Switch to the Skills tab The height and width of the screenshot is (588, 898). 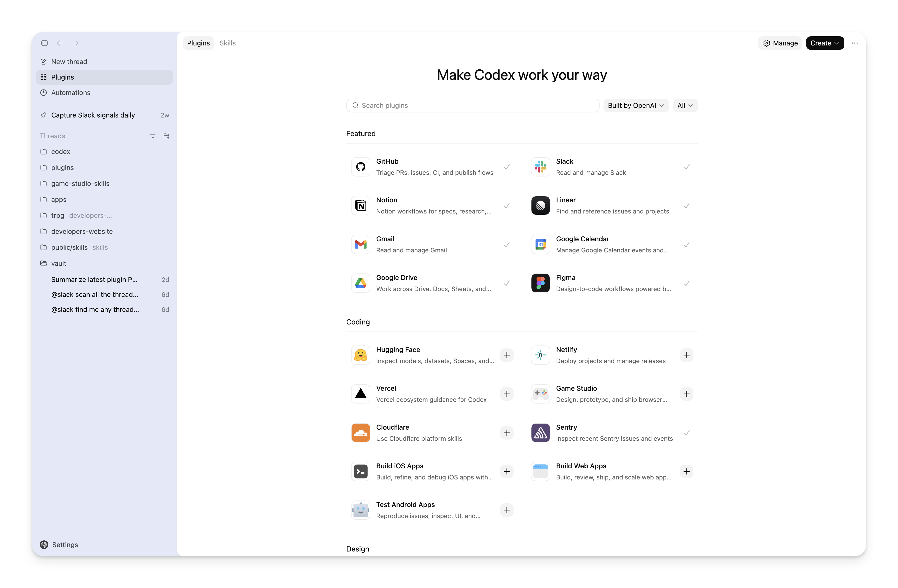[227, 43]
